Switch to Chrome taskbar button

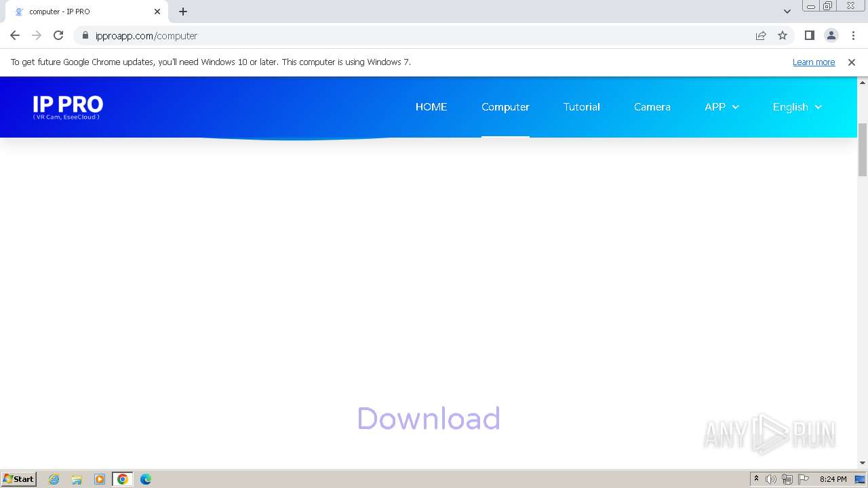click(x=123, y=479)
